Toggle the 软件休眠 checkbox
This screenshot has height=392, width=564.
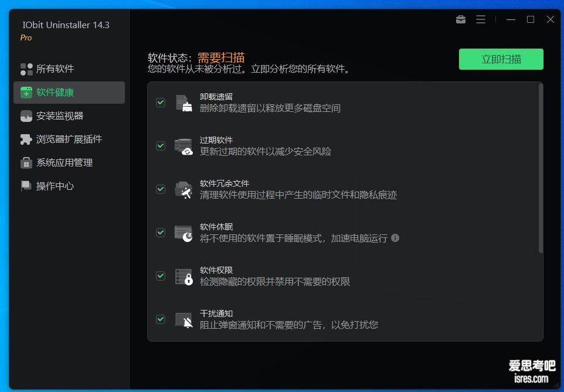[x=161, y=232]
